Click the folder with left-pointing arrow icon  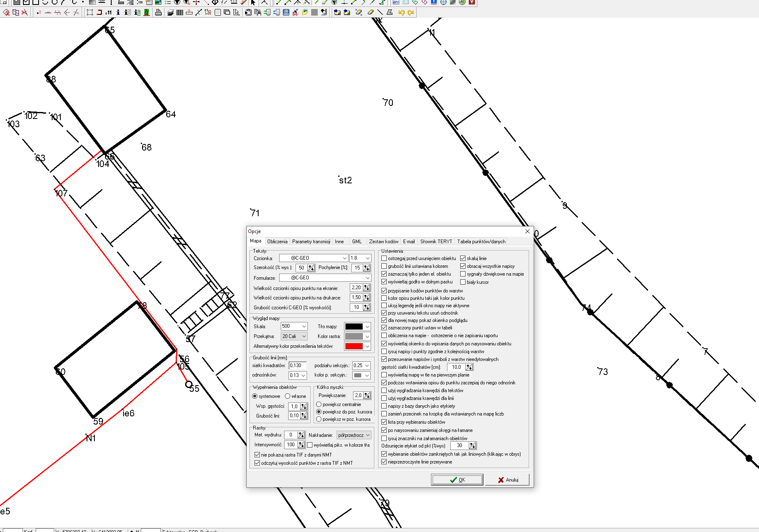(347, 12)
